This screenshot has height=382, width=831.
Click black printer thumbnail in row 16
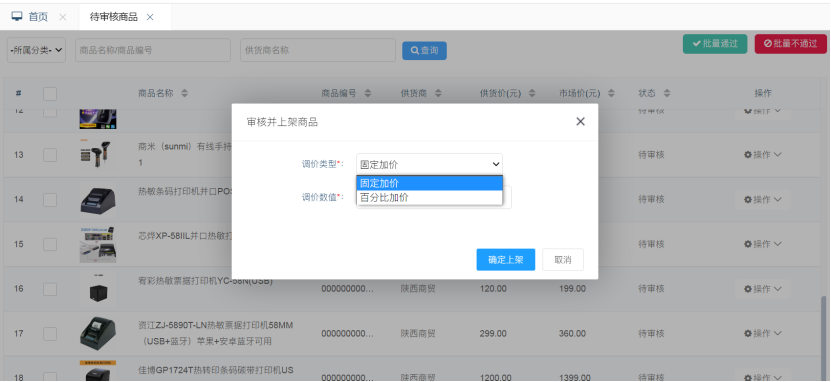(98, 289)
